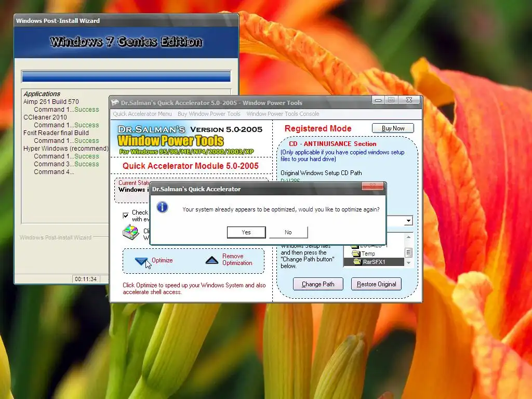Click the RarSFX1 folder icon

pos(357,262)
